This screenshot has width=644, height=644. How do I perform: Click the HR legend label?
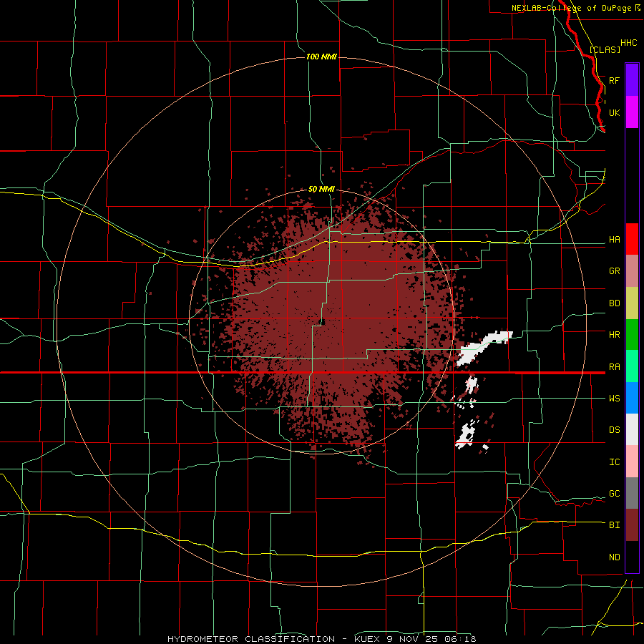click(614, 335)
